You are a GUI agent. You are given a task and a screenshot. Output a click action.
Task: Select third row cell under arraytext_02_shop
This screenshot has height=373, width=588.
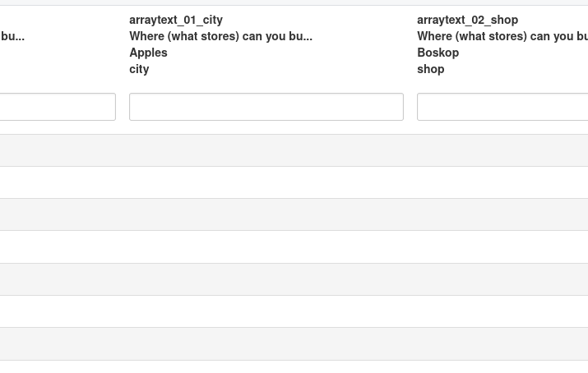502,214
